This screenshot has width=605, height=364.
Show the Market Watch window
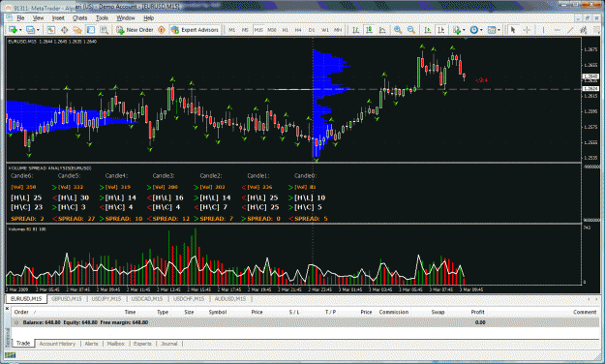(51, 30)
